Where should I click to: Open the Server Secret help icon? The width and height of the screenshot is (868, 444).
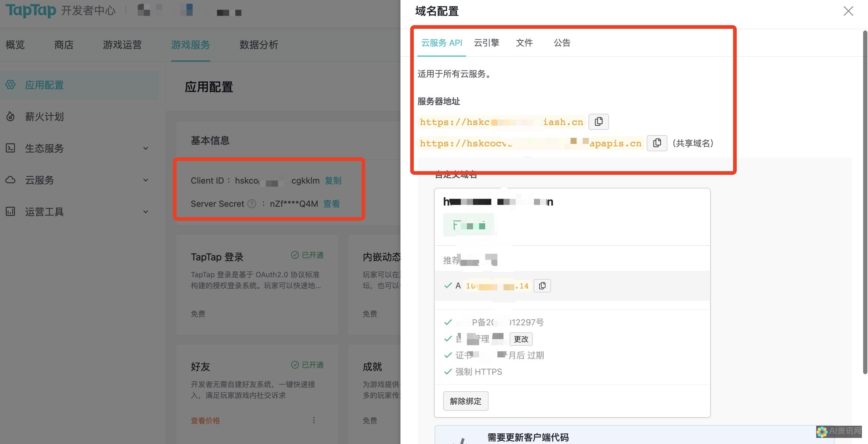click(x=252, y=204)
